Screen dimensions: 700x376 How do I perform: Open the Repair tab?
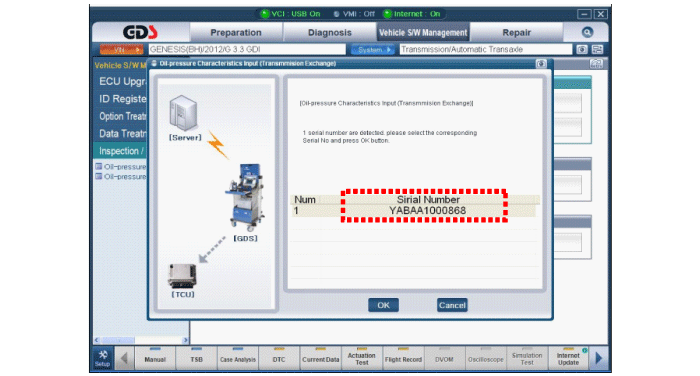tap(517, 33)
